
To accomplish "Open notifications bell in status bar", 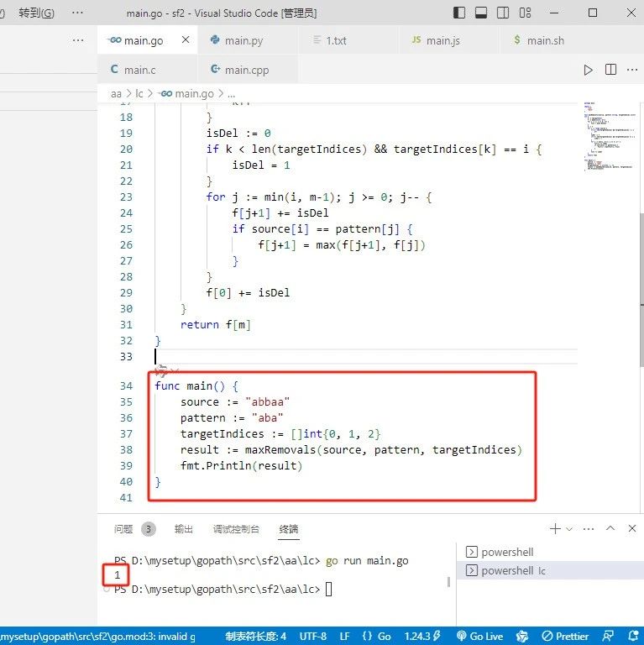I will [633, 637].
